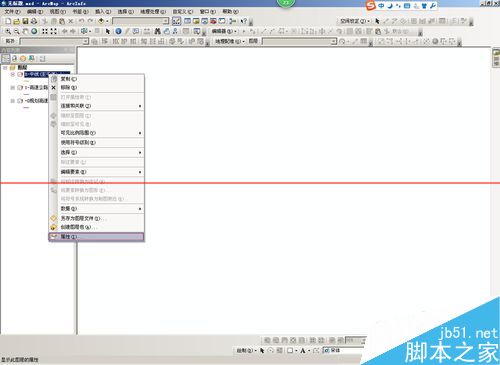Toggle visibility of the first layer
The width and height of the screenshot is (500, 365).
[x=20, y=74]
